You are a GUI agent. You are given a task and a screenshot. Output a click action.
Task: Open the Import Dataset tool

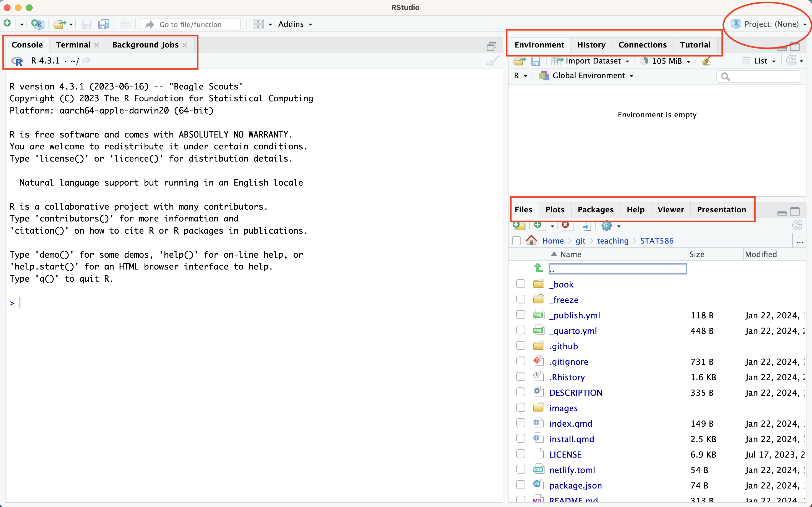(x=591, y=61)
